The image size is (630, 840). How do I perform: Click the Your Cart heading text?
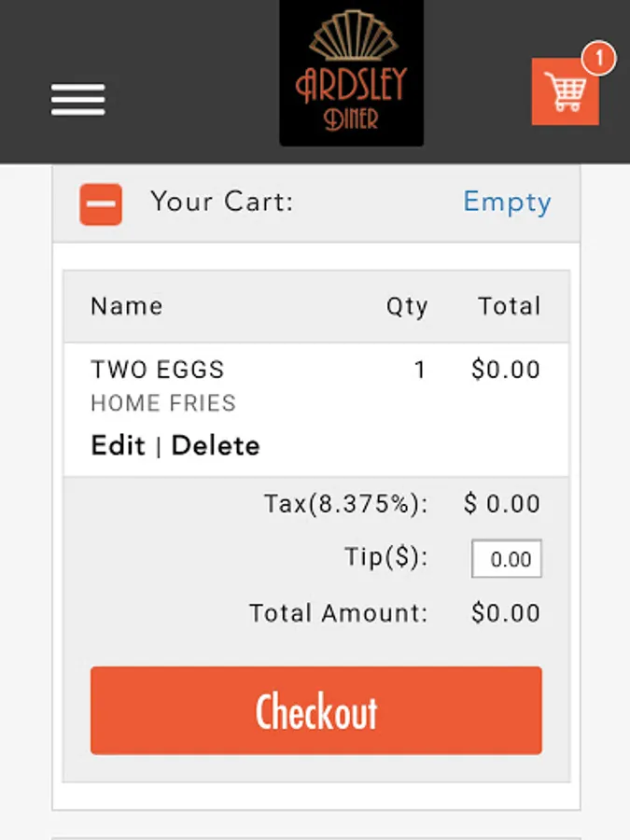[x=222, y=202]
